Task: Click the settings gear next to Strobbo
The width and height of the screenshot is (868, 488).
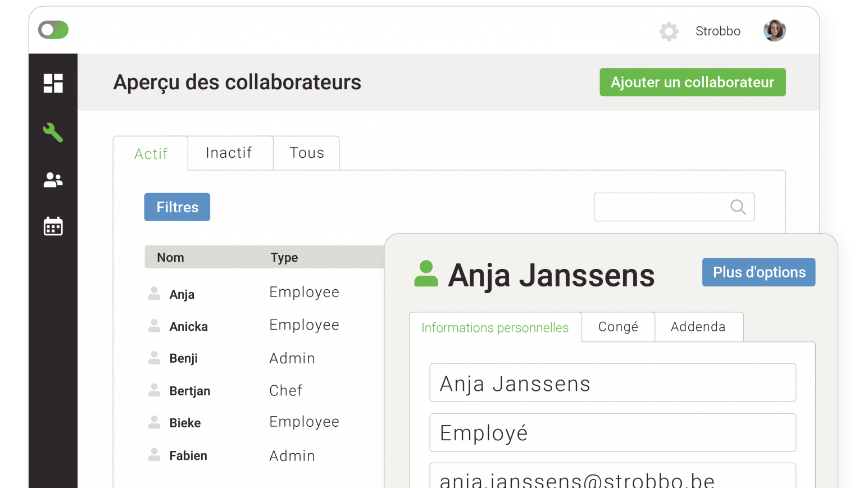Action: 669,31
